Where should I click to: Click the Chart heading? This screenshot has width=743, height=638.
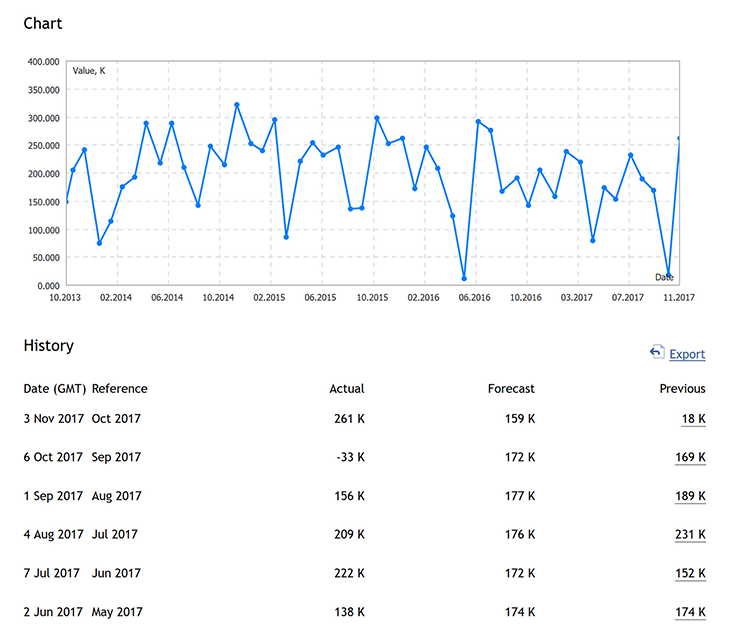(43, 23)
